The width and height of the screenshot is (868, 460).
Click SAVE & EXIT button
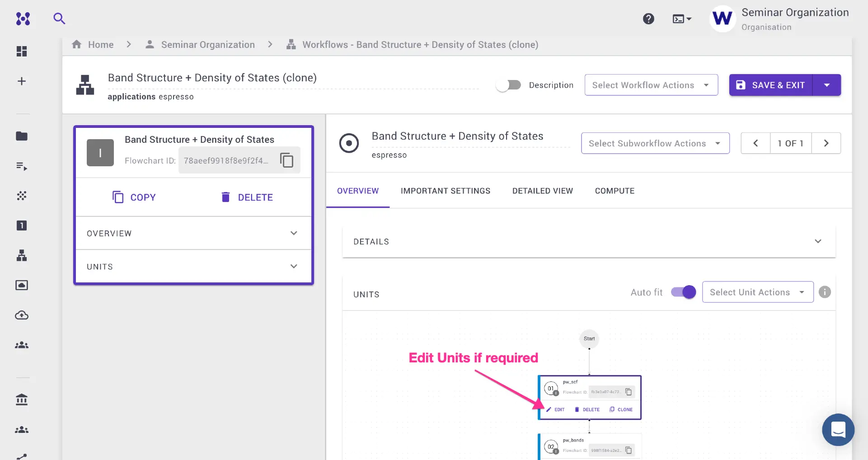pyautogui.click(x=771, y=84)
